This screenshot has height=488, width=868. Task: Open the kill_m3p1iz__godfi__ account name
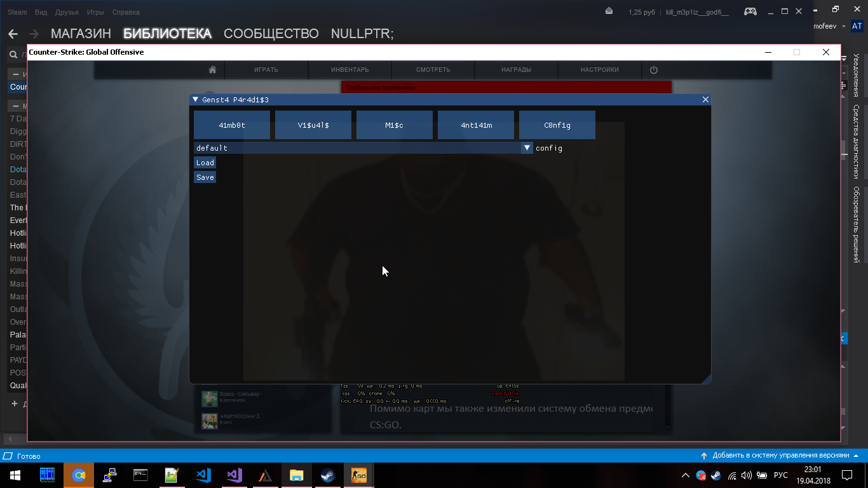tap(697, 12)
